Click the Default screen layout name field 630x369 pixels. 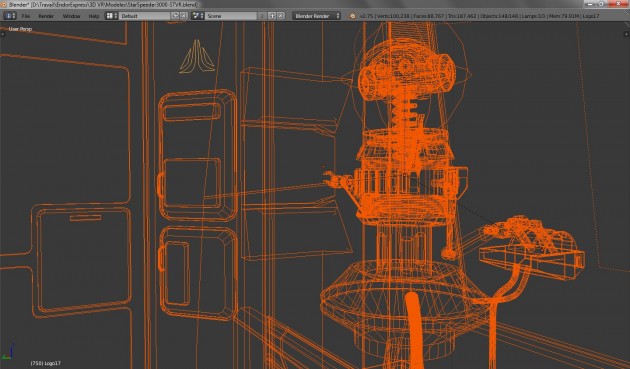145,16
